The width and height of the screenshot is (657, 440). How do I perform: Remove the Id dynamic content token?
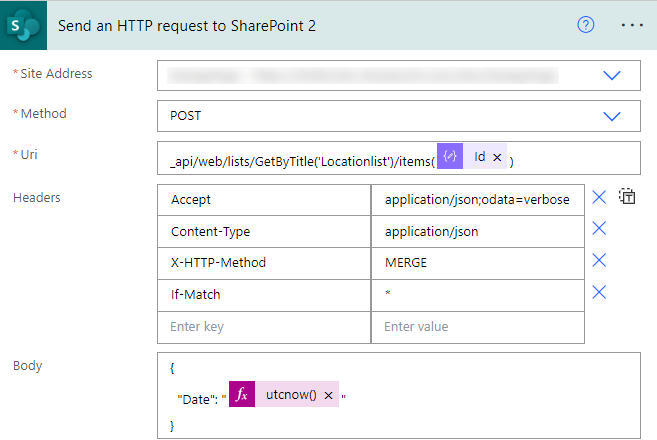click(497, 157)
